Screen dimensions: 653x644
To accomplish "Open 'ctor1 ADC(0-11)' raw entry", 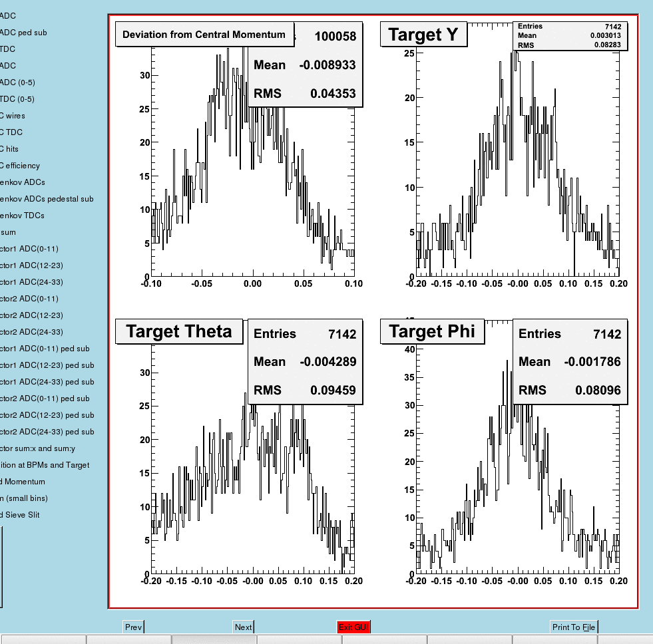I will 29,249.
